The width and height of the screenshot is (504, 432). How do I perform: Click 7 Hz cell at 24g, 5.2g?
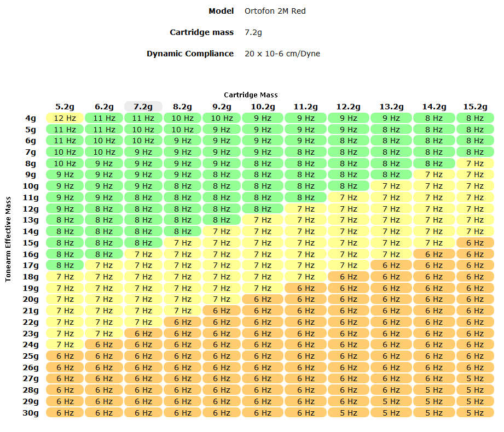(x=65, y=345)
